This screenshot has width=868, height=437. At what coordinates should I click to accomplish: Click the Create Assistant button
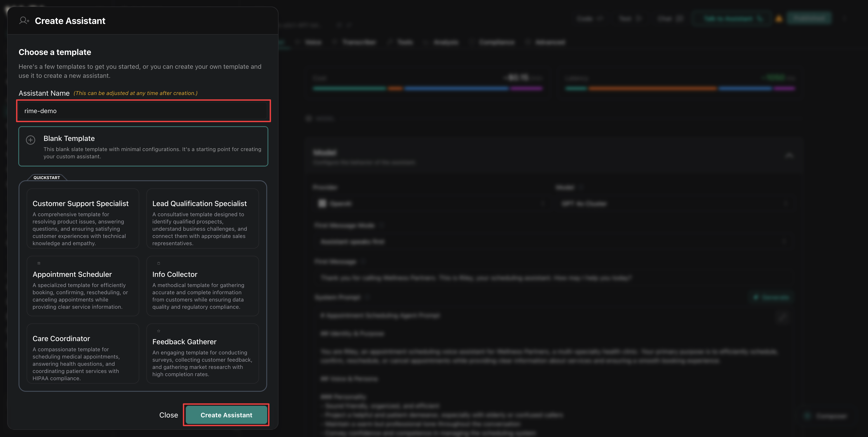coord(226,415)
